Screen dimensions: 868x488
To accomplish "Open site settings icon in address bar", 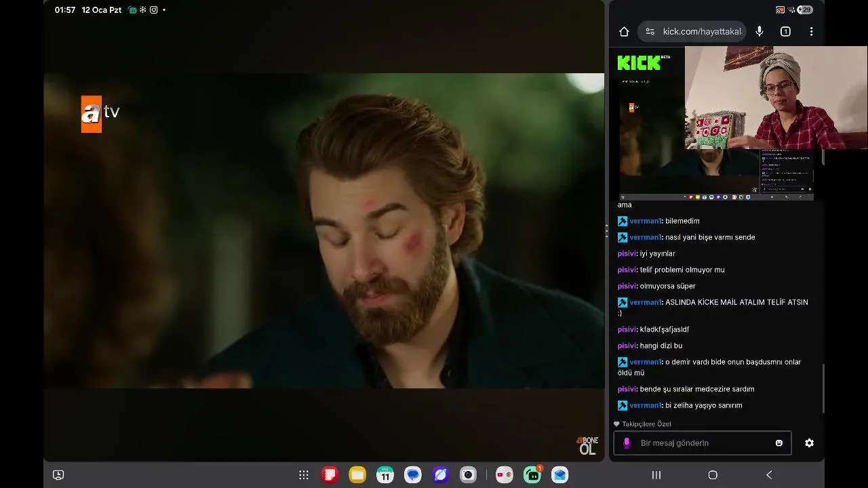I will click(x=650, y=31).
